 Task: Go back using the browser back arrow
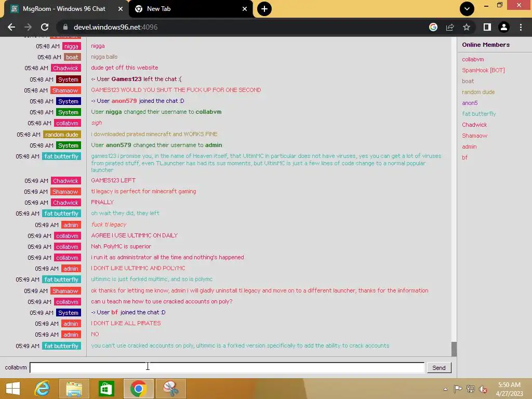[x=11, y=27]
